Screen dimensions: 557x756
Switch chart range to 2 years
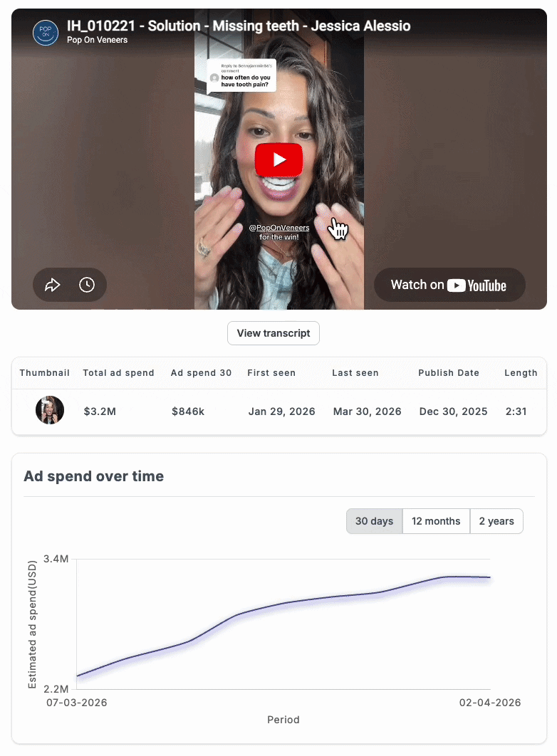(496, 521)
